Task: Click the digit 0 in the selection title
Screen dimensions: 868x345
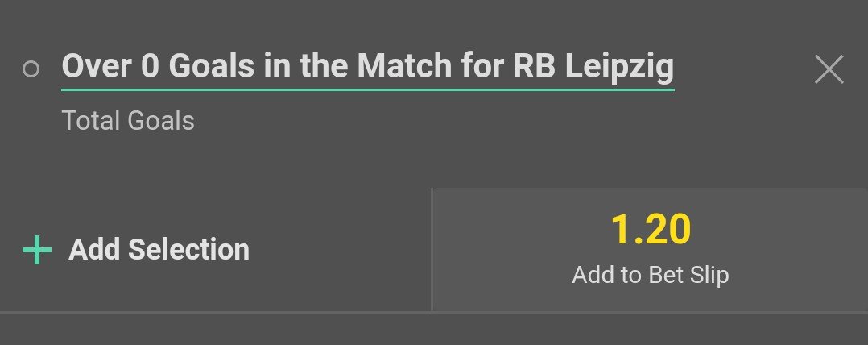Action: click(x=150, y=66)
